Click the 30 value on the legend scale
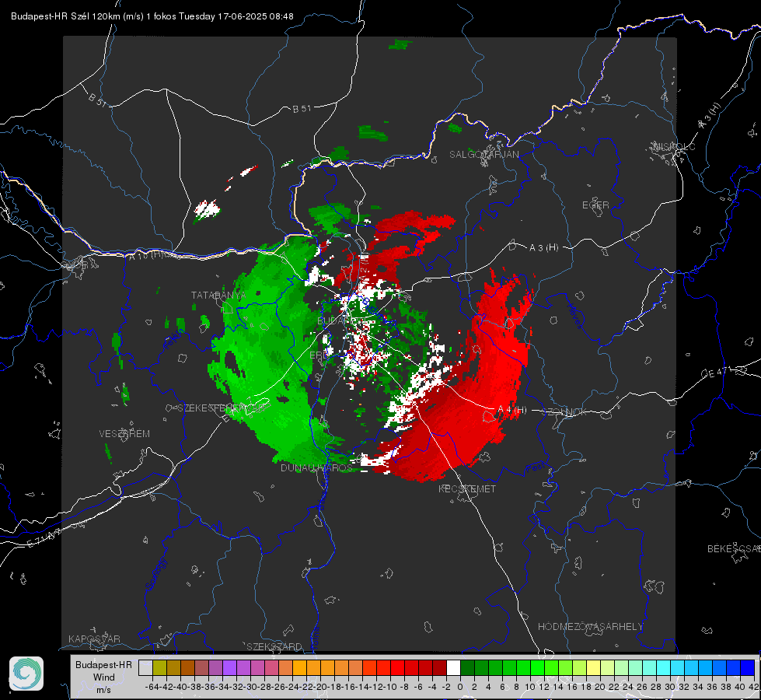Screen dimensions: 761x700 670,687
